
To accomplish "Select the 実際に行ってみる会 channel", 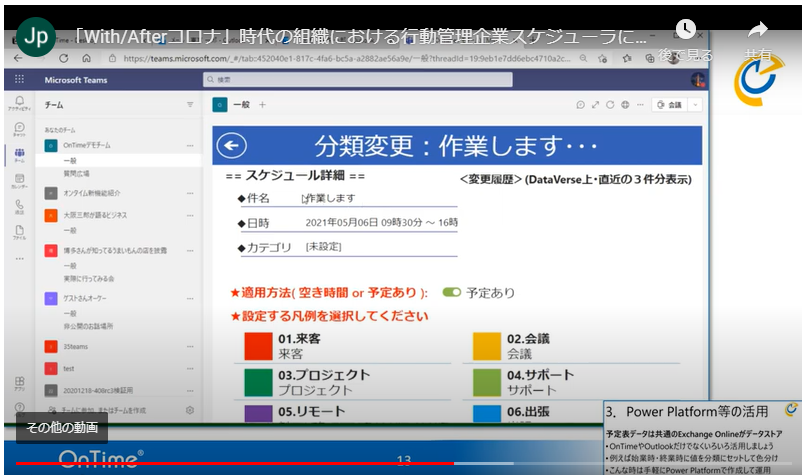I will pos(88,279).
